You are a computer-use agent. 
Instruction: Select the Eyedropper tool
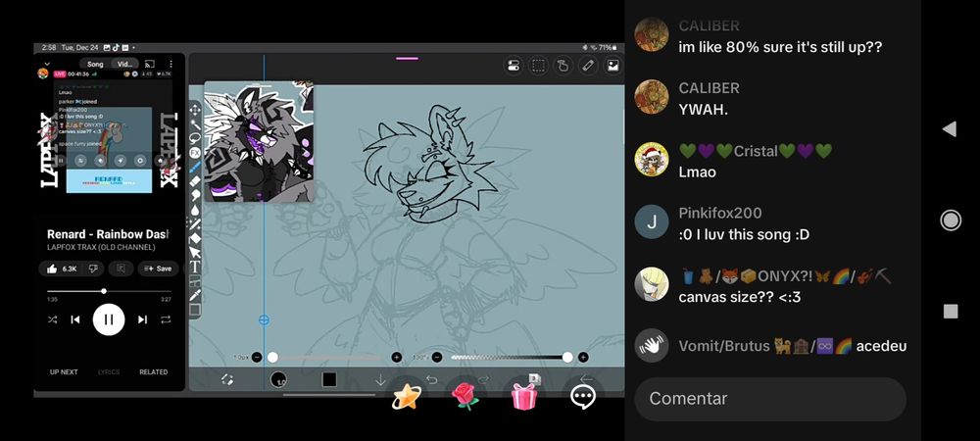pyautogui.click(x=195, y=295)
